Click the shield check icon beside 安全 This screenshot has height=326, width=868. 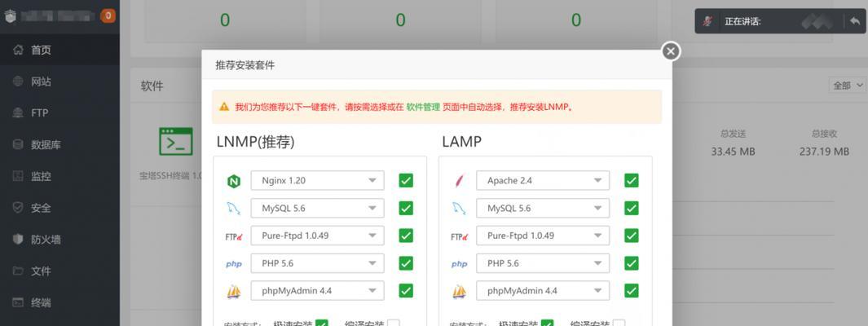18,208
